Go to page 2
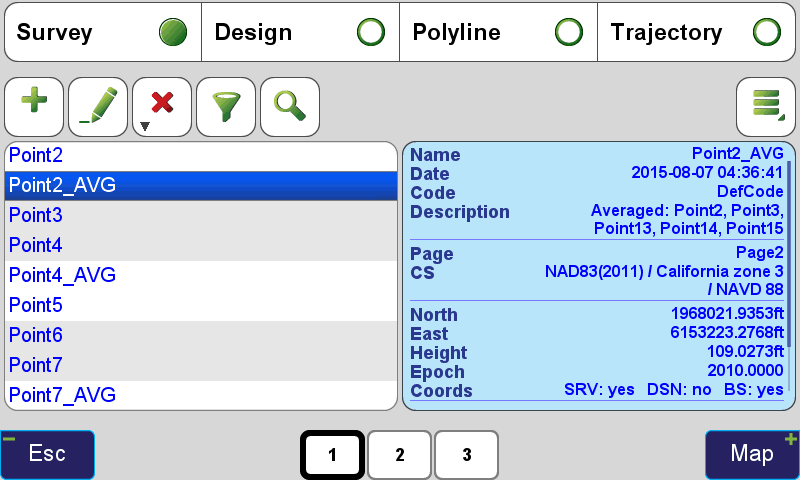The image size is (800, 480). point(399,454)
